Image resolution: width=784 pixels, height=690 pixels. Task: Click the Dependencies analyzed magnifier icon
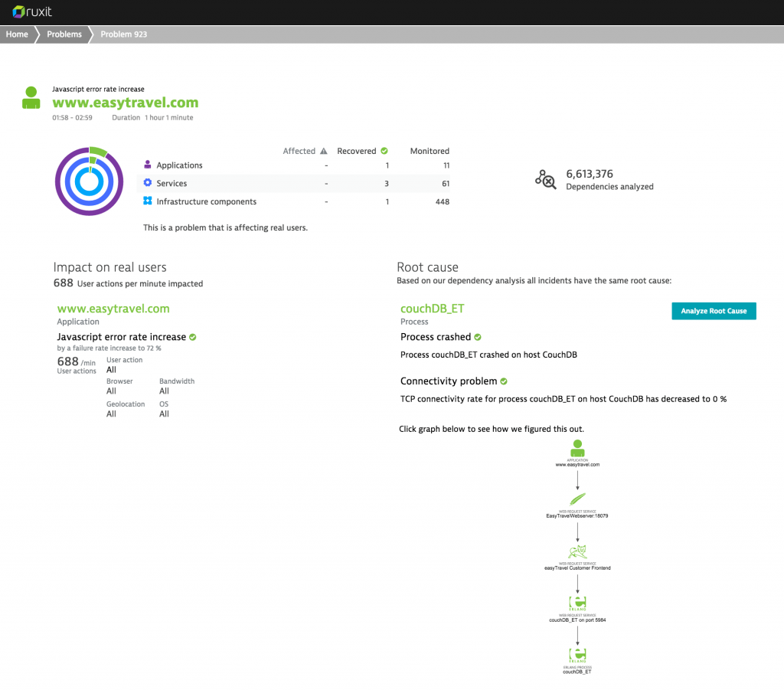coord(545,179)
